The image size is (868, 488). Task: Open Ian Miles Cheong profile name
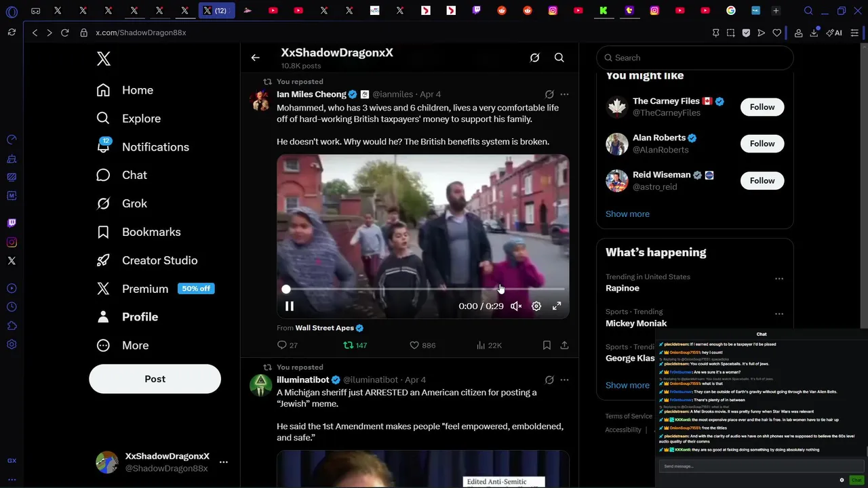coord(311,94)
